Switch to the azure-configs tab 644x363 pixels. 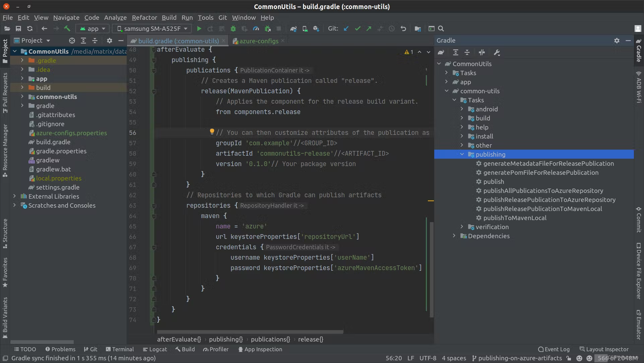click(258, 41)
